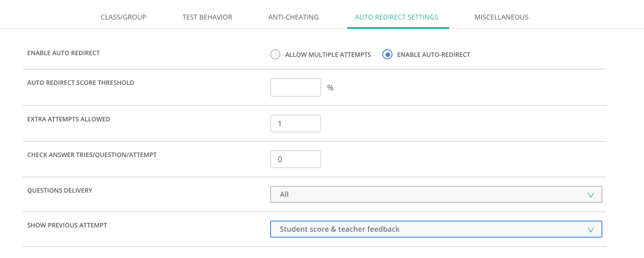The height and width of the screenshot is (258, 644).
Task: Choose the Enable Auto-Redirect radio option
Action: [x=387, y=55]
